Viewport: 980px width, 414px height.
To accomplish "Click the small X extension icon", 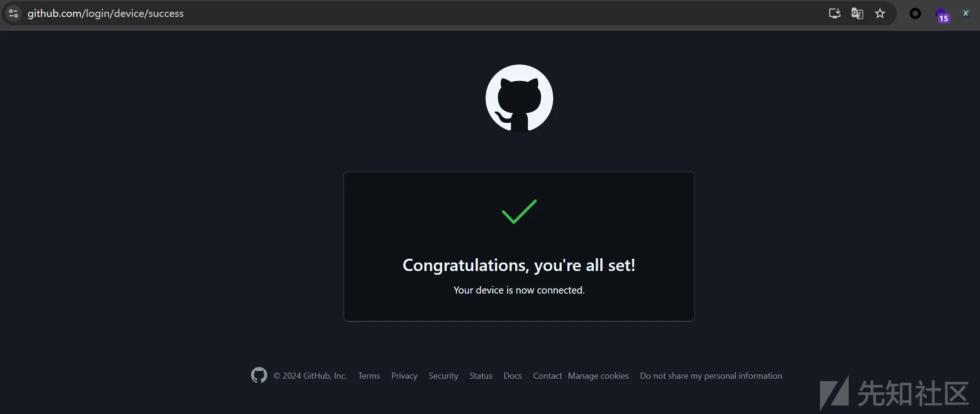I will point(965,13).
